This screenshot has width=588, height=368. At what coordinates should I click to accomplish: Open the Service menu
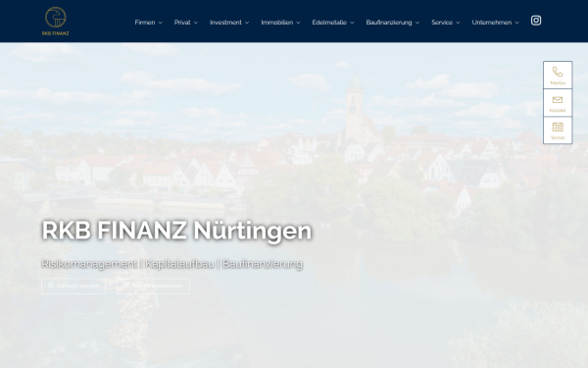click(x=442, y=23)
